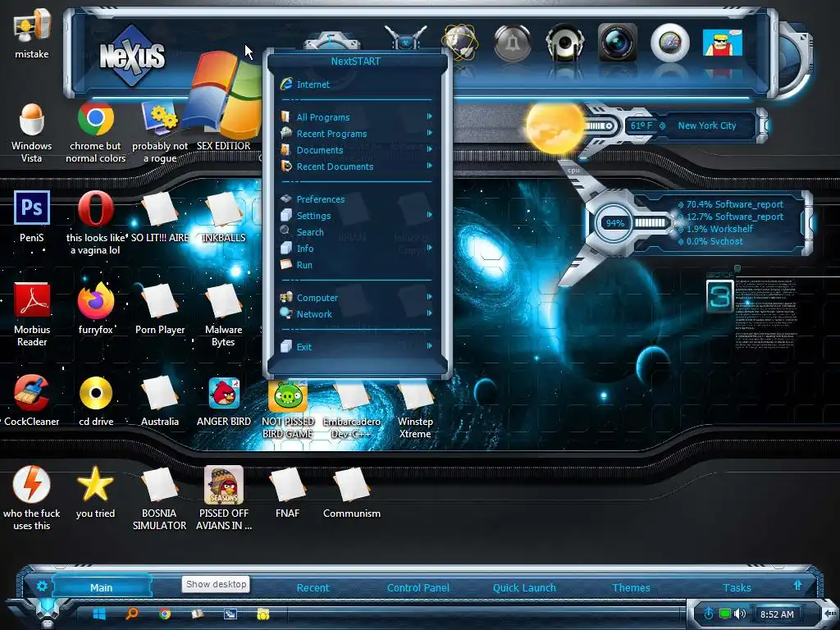Expand the Recent Programs submenu arrow
The height and width of the screenshot is (630, 840).
[429, 133]
